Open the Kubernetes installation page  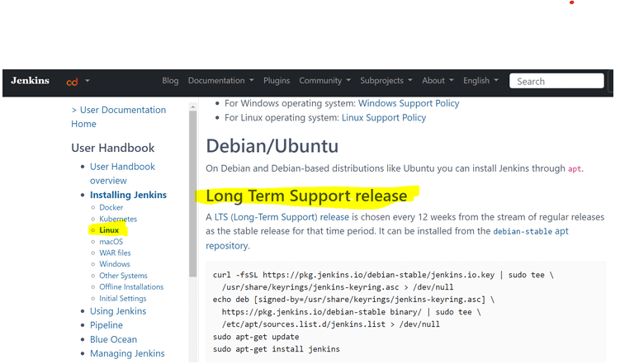[x=118, y=219]
